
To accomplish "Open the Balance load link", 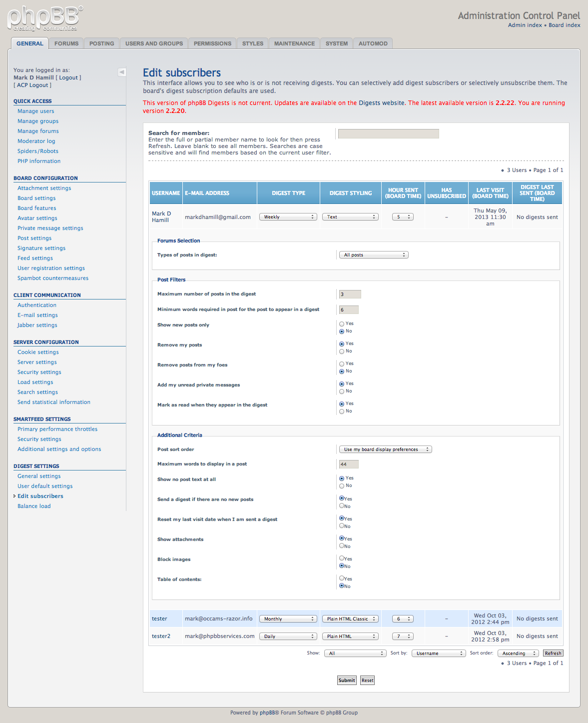I will click(x=34, y=506).
